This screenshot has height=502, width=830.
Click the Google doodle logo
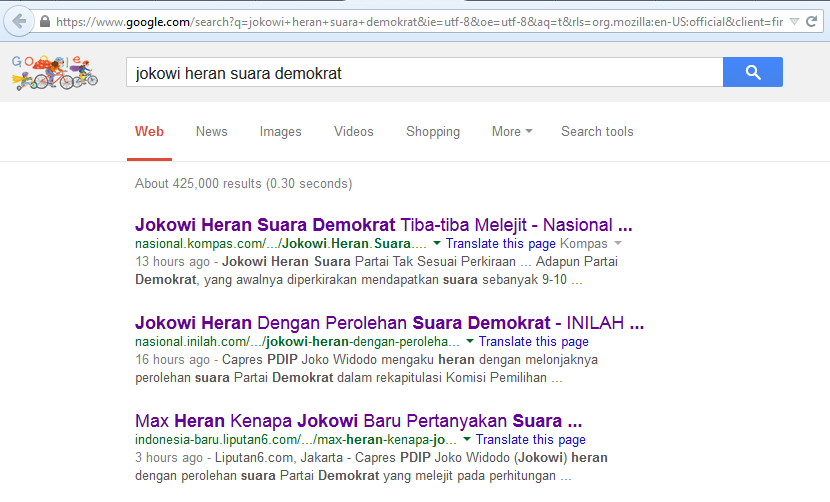coord(55,72)
